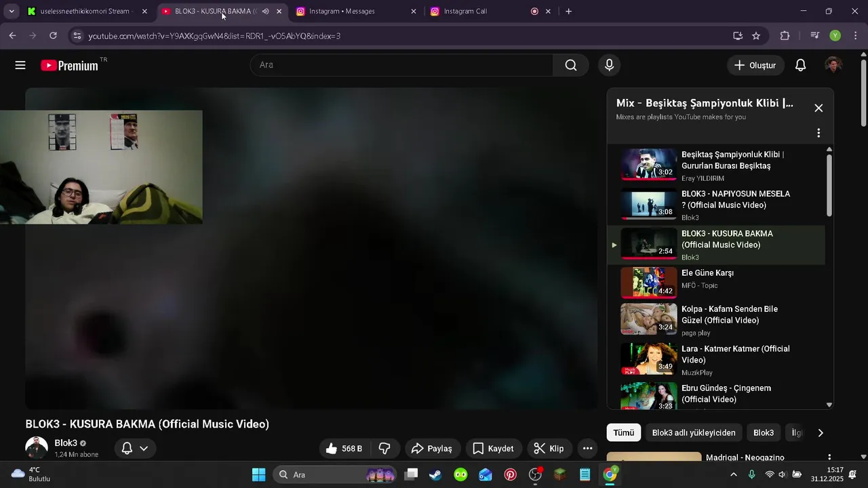868x488 pixels.
Task: Open the tab search dropdown arrow
Action: 12,12
